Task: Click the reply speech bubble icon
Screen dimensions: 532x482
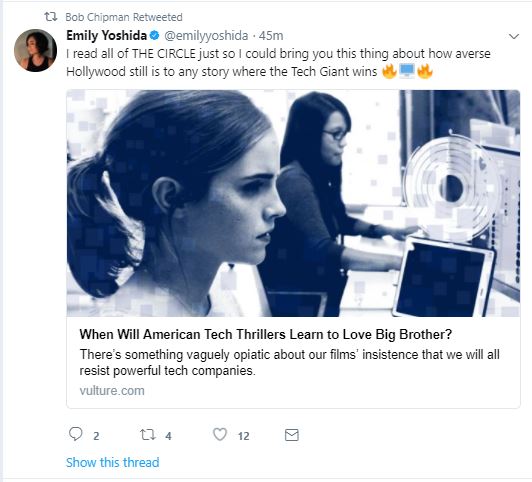Action: (x=75, y=434)
